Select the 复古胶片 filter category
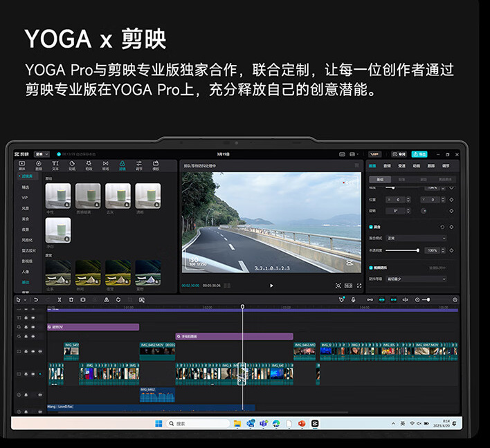This screenshot has height=448, width=490. tap(29, 251)
